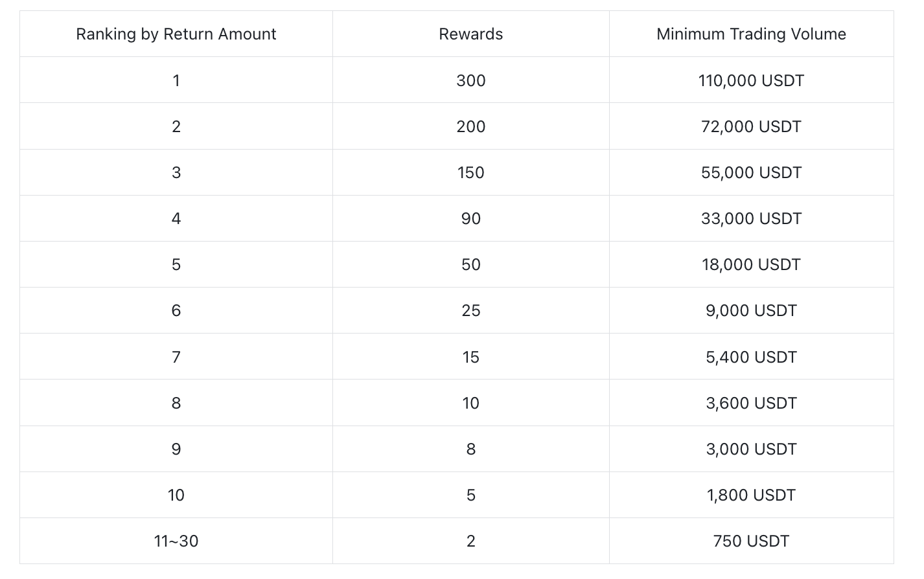
Task: Click the 55,000 USDT cell
Action: point(751,172)
